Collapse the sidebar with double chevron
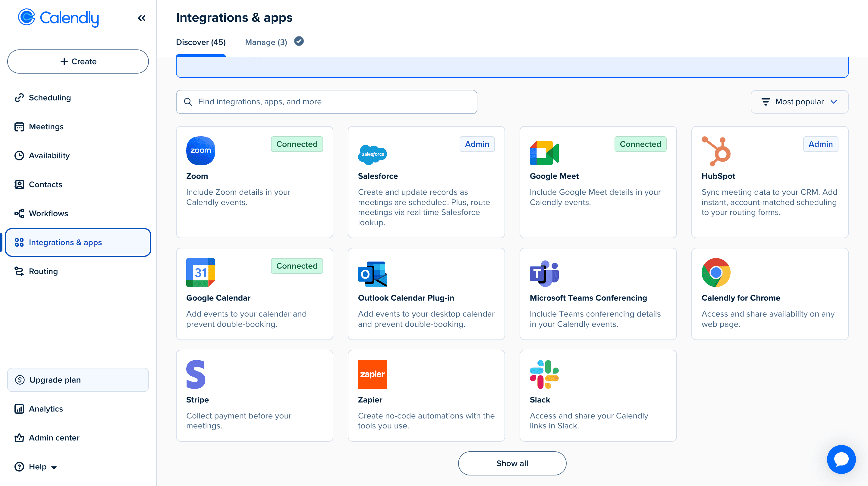Image resolution: width=868 pixels, height=486 pixels. [142, 18]
